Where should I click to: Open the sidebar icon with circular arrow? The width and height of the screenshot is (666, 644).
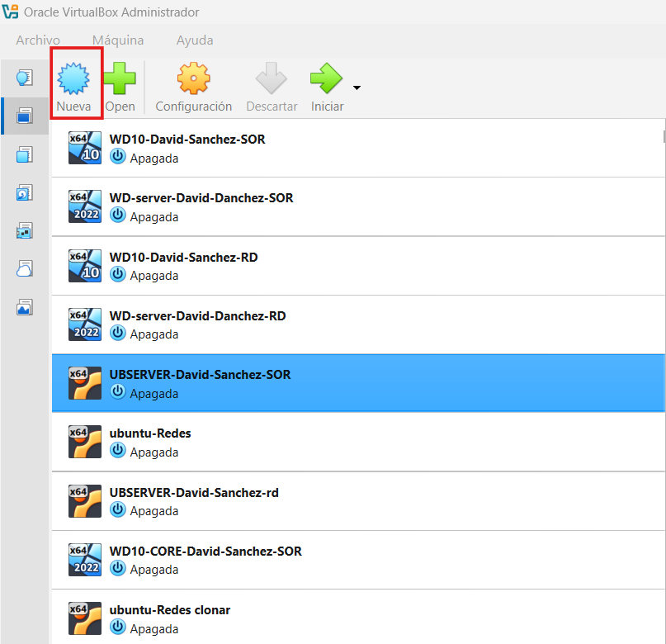click(25, 192)
